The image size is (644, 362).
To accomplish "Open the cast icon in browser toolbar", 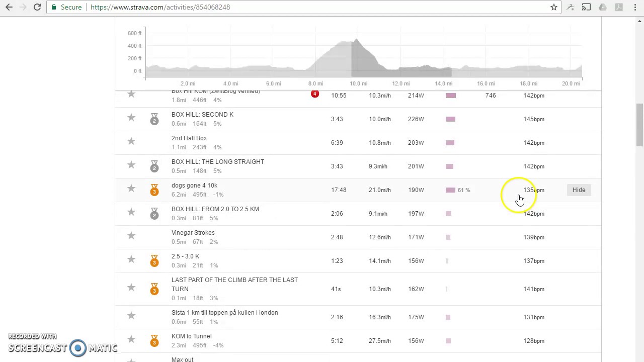I will click(586, 7).
